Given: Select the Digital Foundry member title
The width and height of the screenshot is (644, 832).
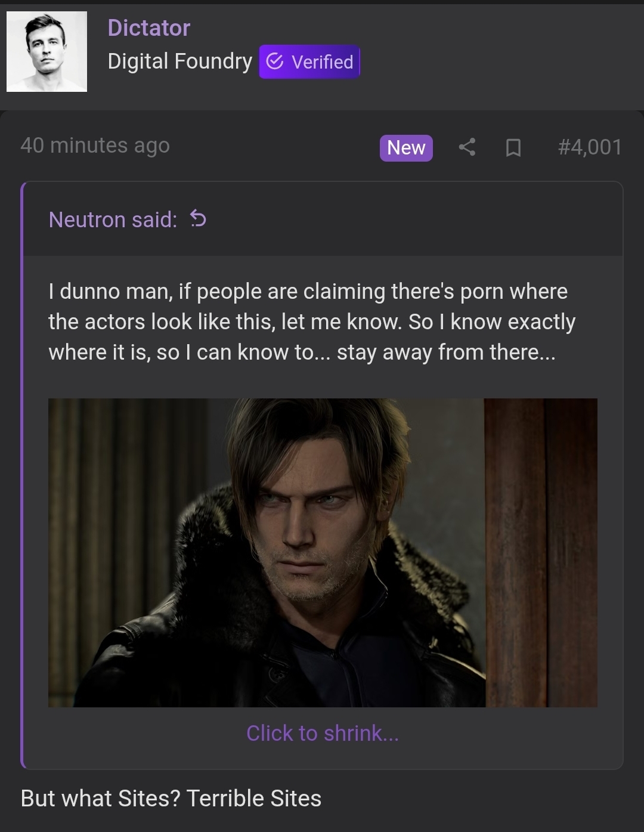Looking at the screenshot, I should 178,61.
